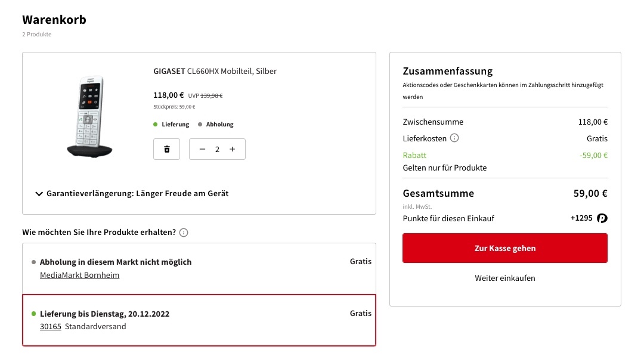Increase quantity with plus button
Screen dimensions: 644x359
pos(233,149)
